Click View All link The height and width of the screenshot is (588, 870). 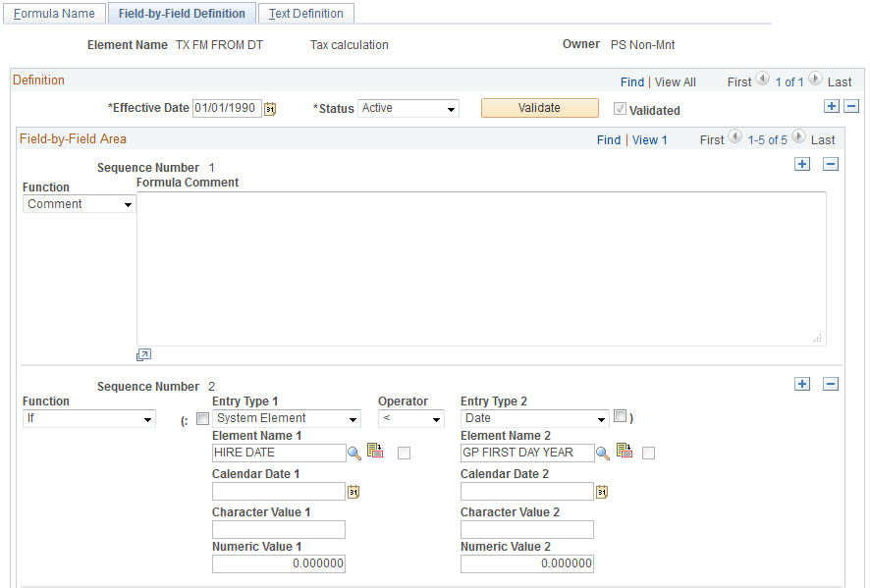click(676, 82)
